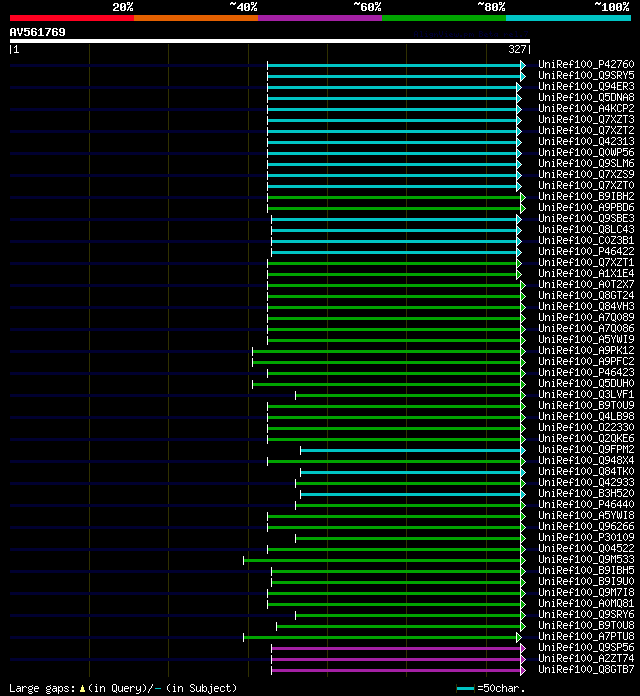Click the =50char. scale legend
Screen dimensions: 640x696
pyautogui.click(x=491, y=688)
